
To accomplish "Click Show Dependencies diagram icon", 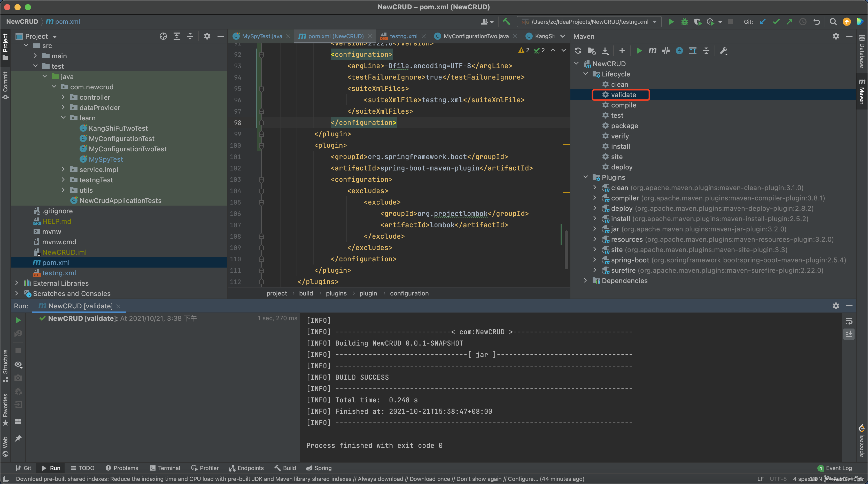I will (x=692, y=51).
